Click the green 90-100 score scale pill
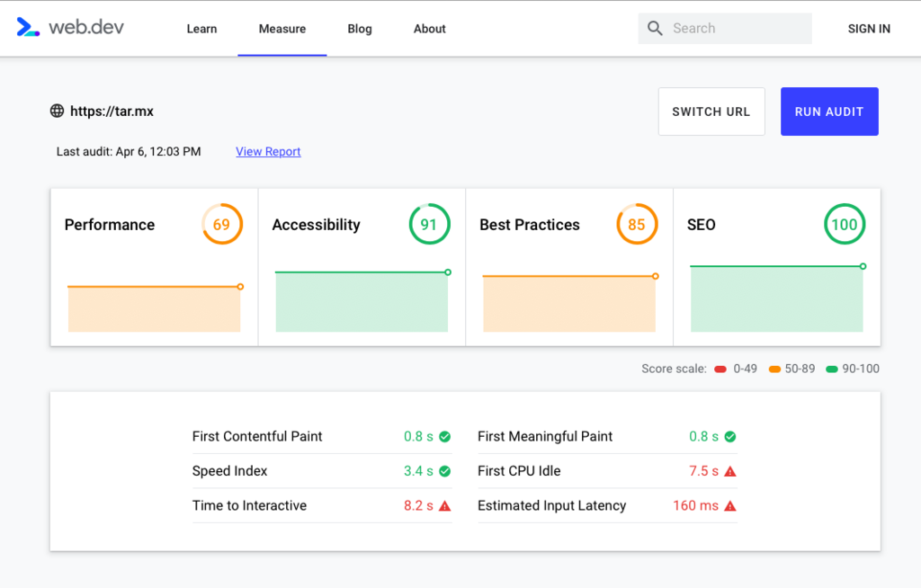 click(x=832, y=369)
